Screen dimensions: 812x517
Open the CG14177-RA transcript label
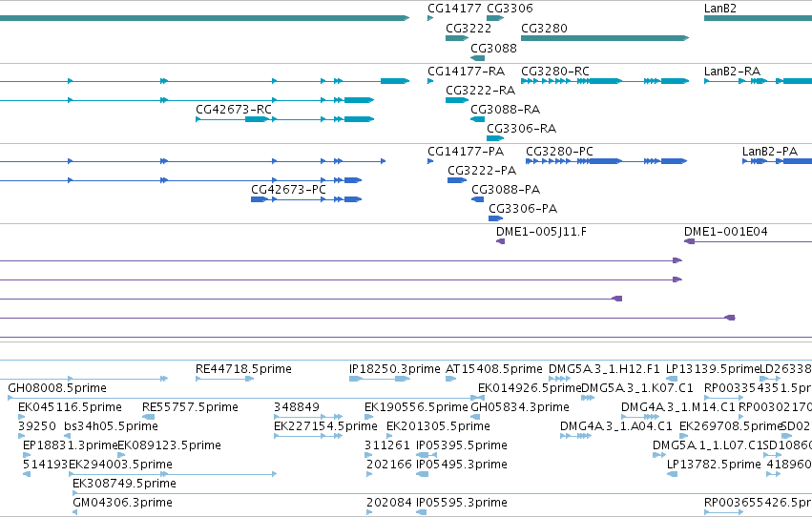[x=466, y=71]
